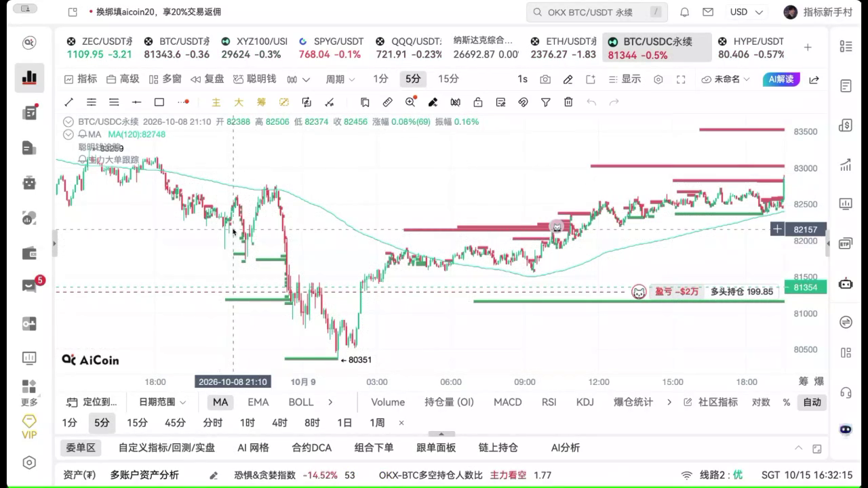Add a new symbol tab with plus
The image size is (868, 488).
click(808, 47)
